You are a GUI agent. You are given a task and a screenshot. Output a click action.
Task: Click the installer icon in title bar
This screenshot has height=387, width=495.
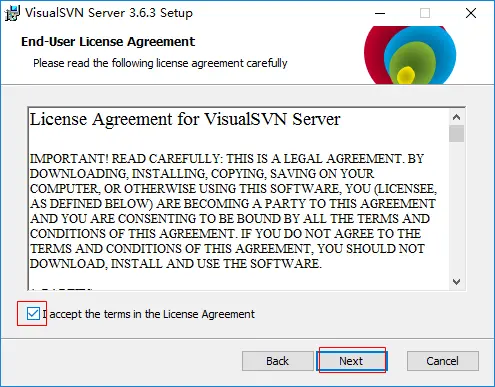pyautogui.click(x=12, y=13)
